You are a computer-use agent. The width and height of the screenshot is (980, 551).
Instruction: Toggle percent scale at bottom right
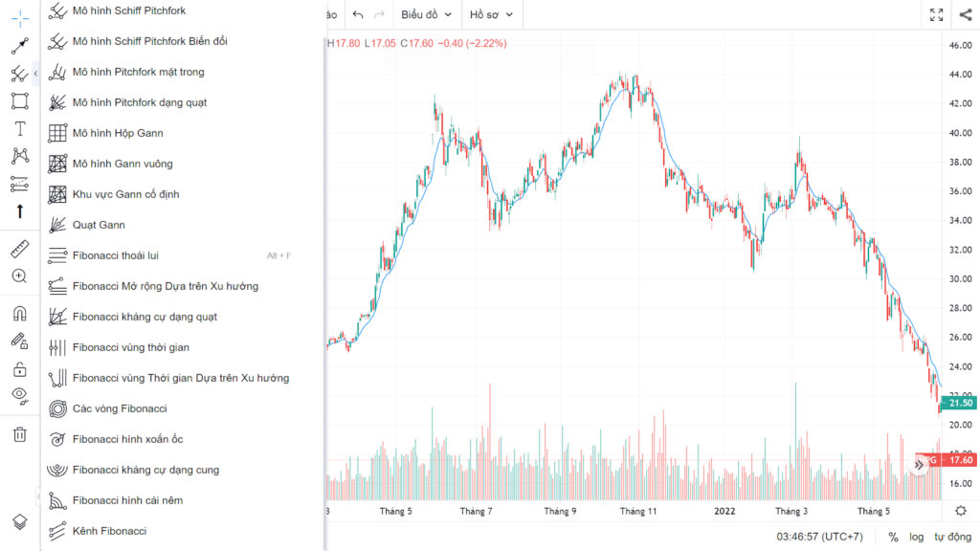tap(893, 537)
